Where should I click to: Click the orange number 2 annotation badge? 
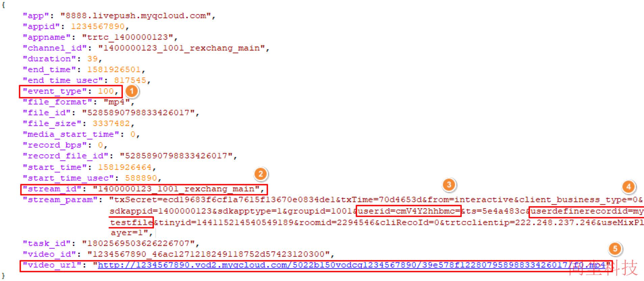(261, 174)
